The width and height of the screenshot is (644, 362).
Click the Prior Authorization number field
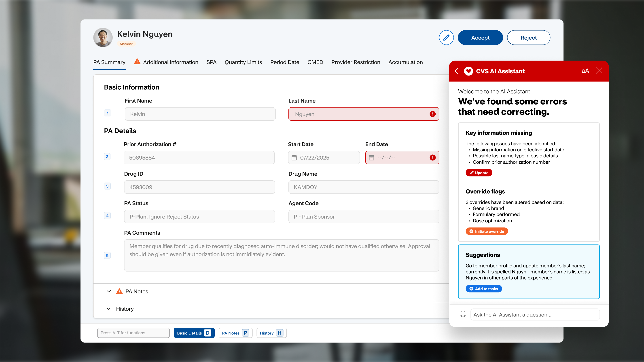(x=199, y=158)
